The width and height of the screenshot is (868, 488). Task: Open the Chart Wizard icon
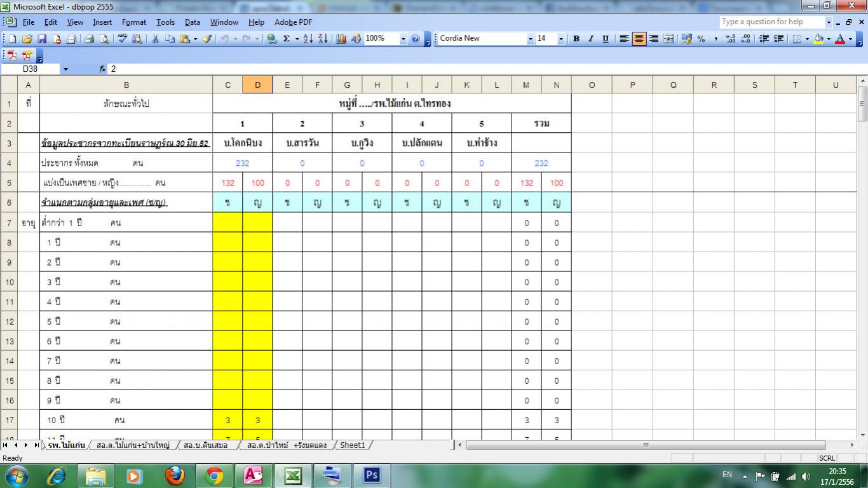point(341,39)
